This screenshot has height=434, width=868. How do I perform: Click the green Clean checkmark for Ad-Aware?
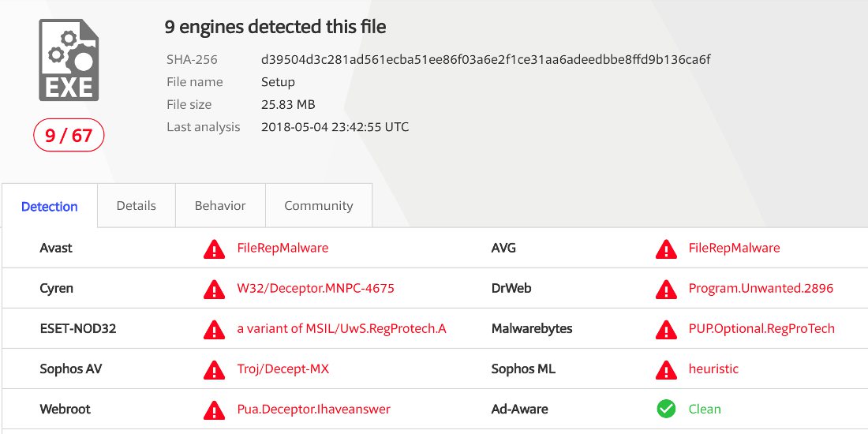pos(666,409)
